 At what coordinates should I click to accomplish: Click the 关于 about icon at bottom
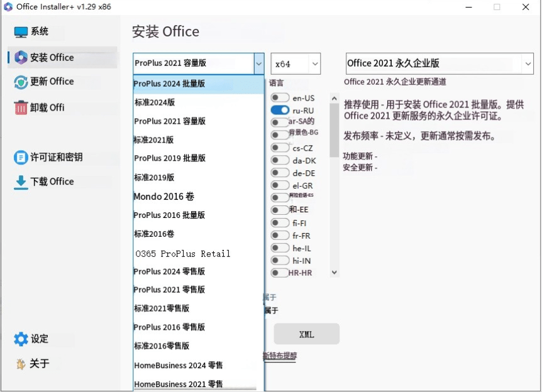(x=20, y=364)
